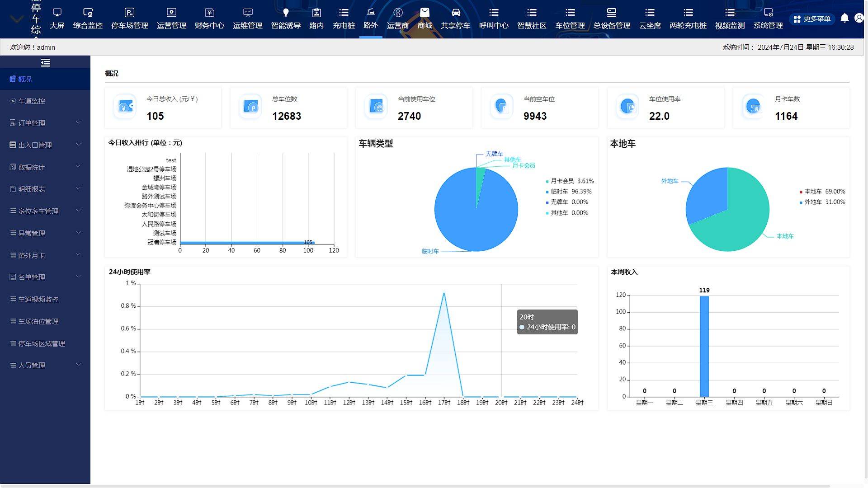Toggle 其他车 legend entry
The width and height of the screenshot is (868, 488).
coord(567,213)
